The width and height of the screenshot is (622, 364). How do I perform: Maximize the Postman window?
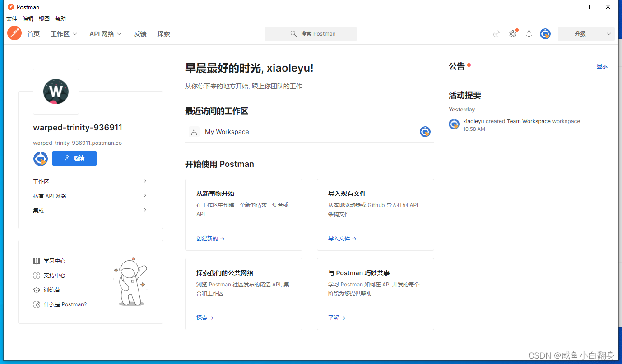point(587,7)
